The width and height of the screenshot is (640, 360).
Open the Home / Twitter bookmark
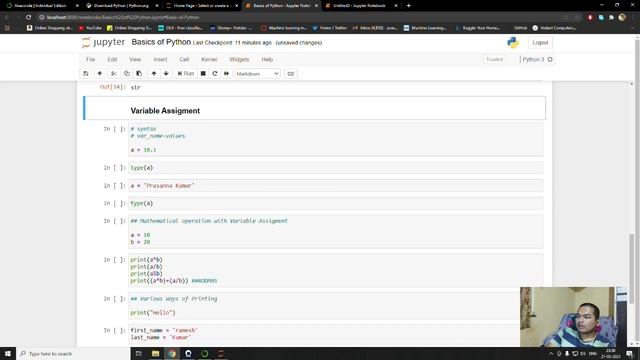pyautogui.click(x=330, y=28)
